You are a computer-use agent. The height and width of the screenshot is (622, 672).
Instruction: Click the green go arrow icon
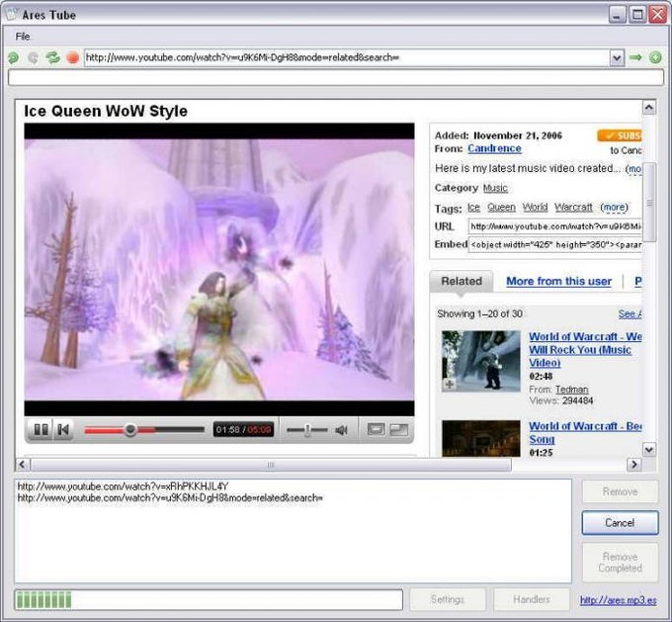click(x=635, y=57)
